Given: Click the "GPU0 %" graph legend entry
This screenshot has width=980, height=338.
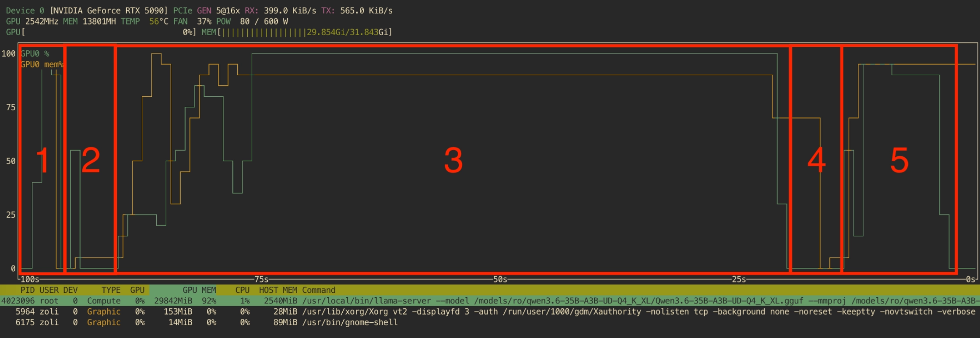Looking at the screenshot, I should click(x=35, y=53).
